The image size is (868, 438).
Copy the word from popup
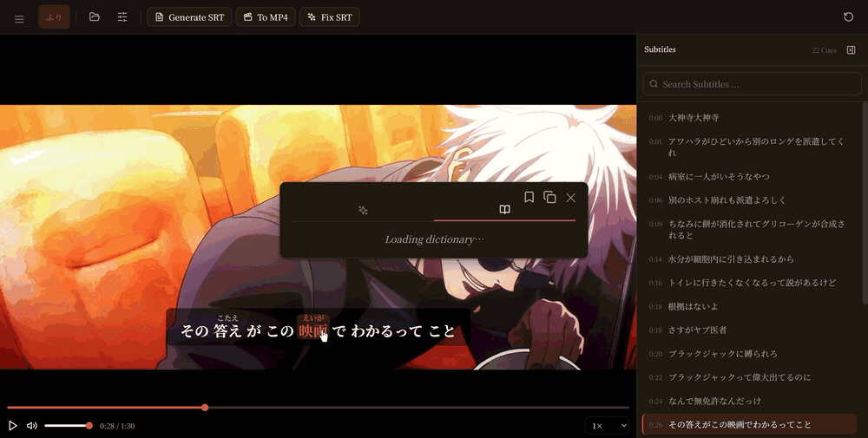click(549, 198)
